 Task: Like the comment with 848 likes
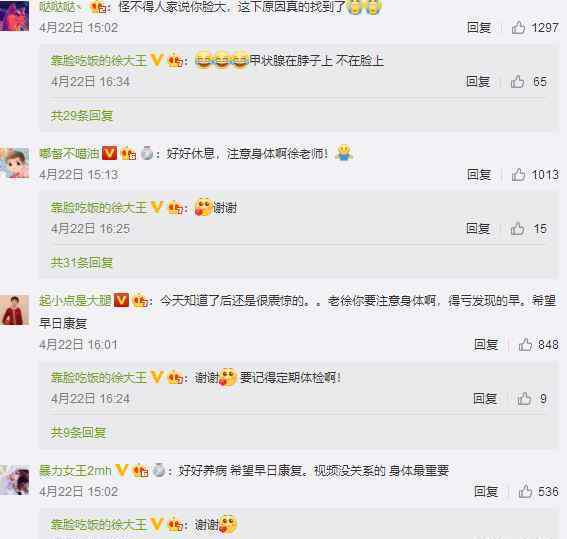tap(525, 345)
